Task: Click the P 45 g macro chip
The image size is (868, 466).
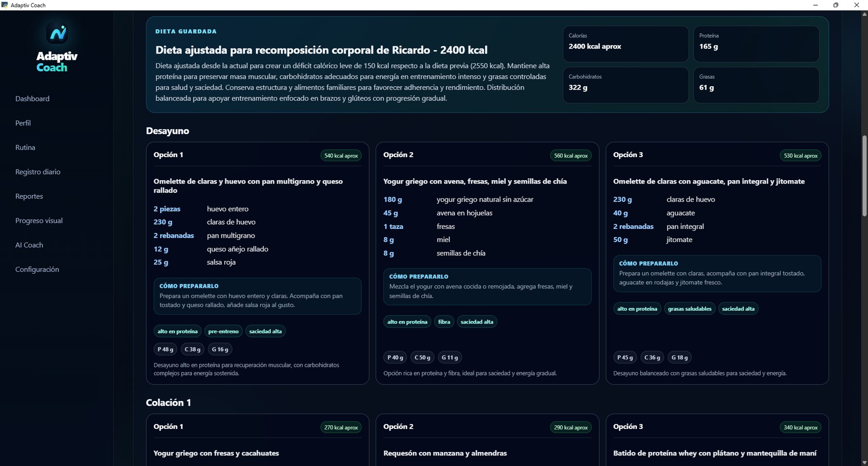Action: pyautogui.click(x=625, y=358)
